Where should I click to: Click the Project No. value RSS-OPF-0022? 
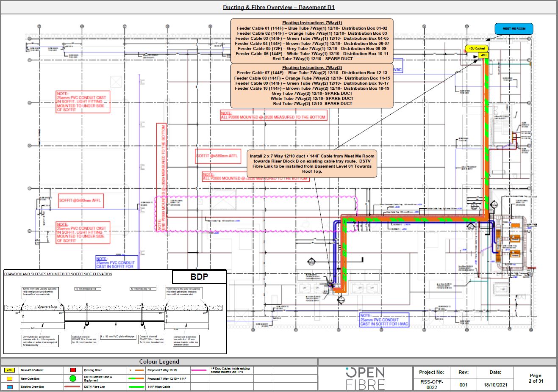coord(431,385)
